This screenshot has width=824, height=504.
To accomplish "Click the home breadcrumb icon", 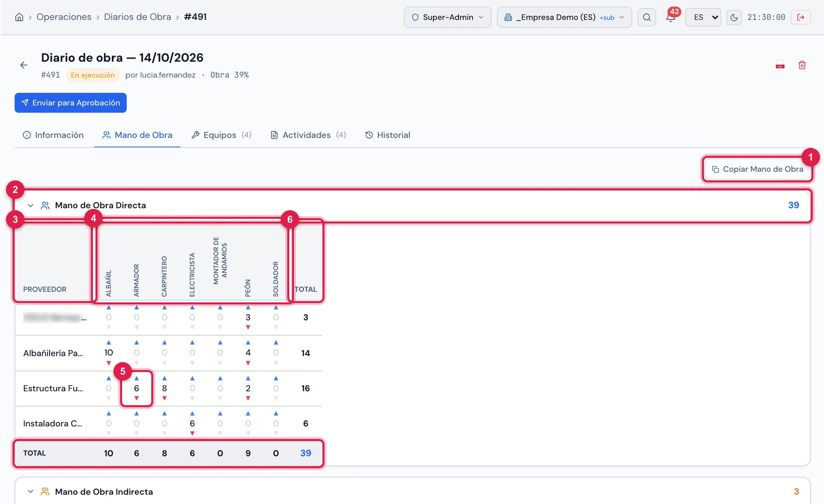I will [x=19, y=17].
